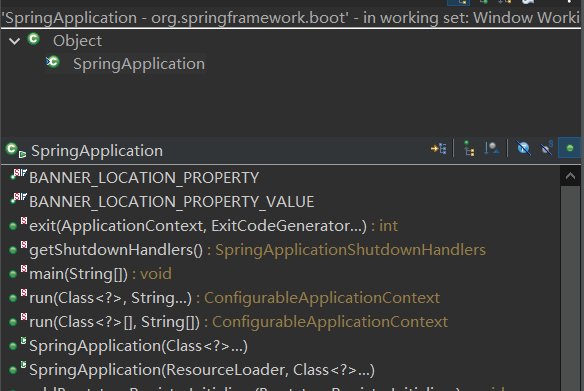Toggle Sort Members by Defining Type icon

click(492, 149)
